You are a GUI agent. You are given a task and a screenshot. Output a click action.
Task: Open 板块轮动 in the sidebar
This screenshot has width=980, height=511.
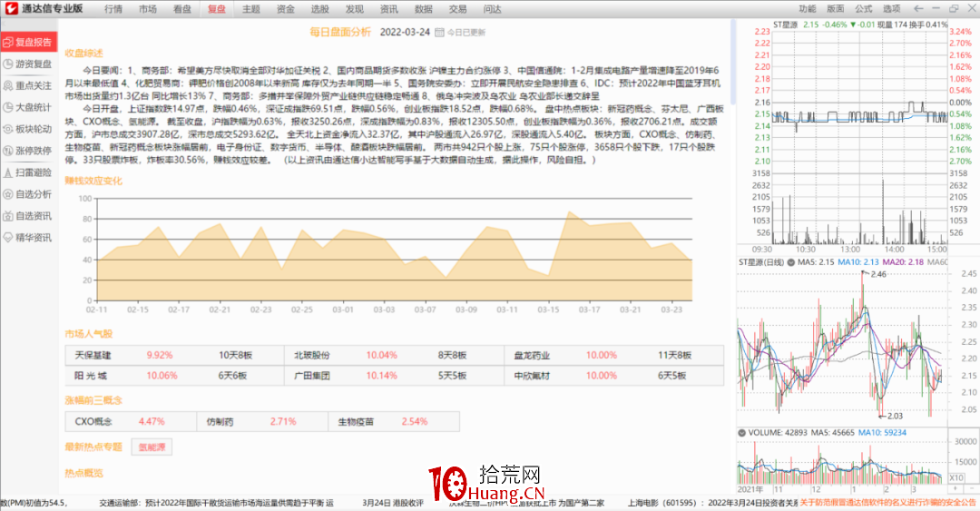pos(29,129)
